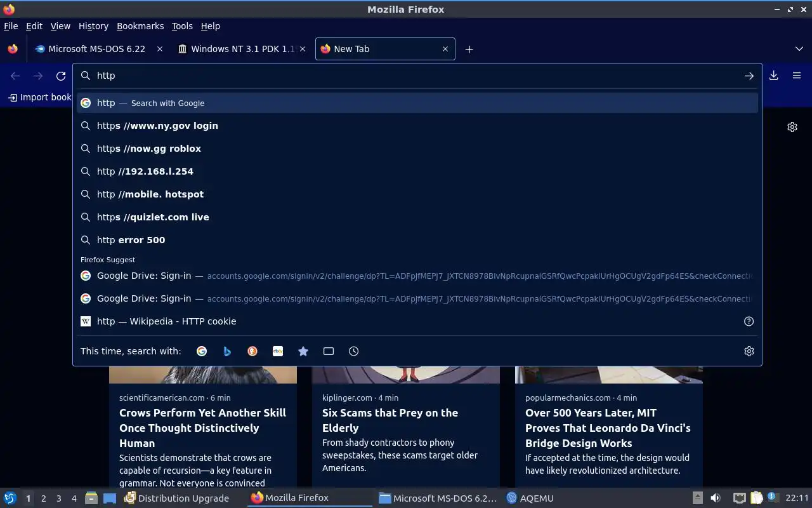Choose 'https //quizlet.com live' suggestion
The width and height of the screenshot is (812, 508).
point(417,217)
